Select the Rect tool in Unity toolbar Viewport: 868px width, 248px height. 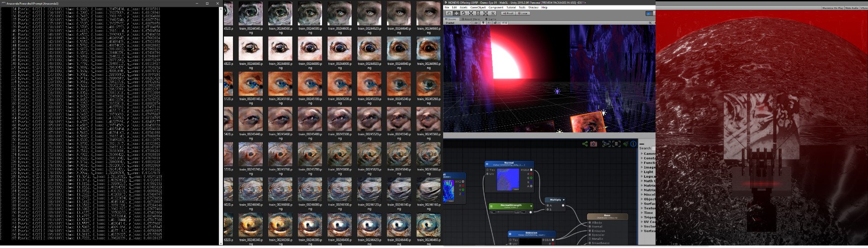click(478, 13)
